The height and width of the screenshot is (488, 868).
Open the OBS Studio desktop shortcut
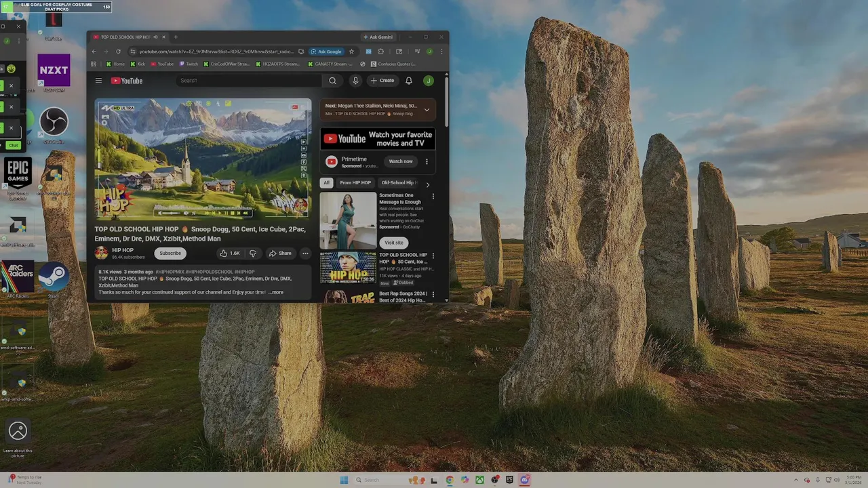(x=54, y=125)
